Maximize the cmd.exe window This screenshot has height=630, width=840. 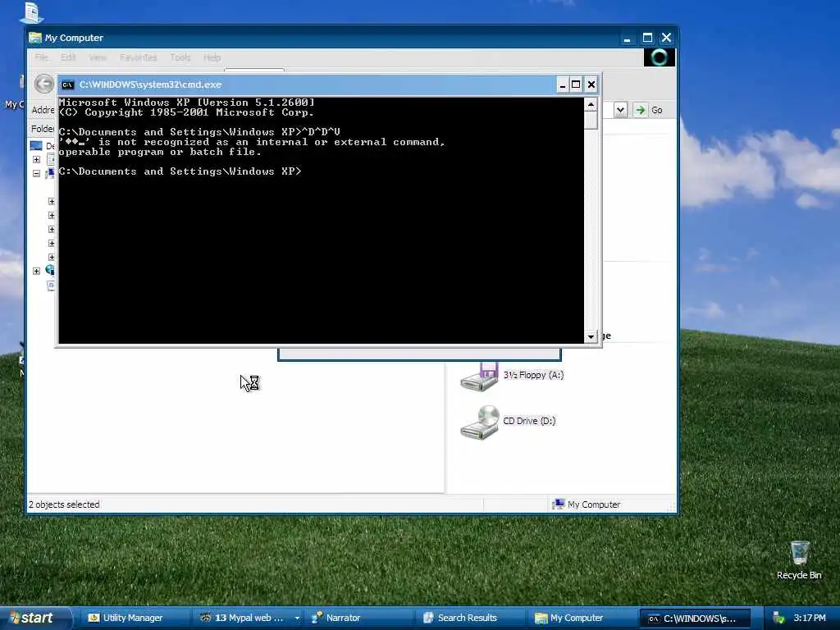(576, 84)
